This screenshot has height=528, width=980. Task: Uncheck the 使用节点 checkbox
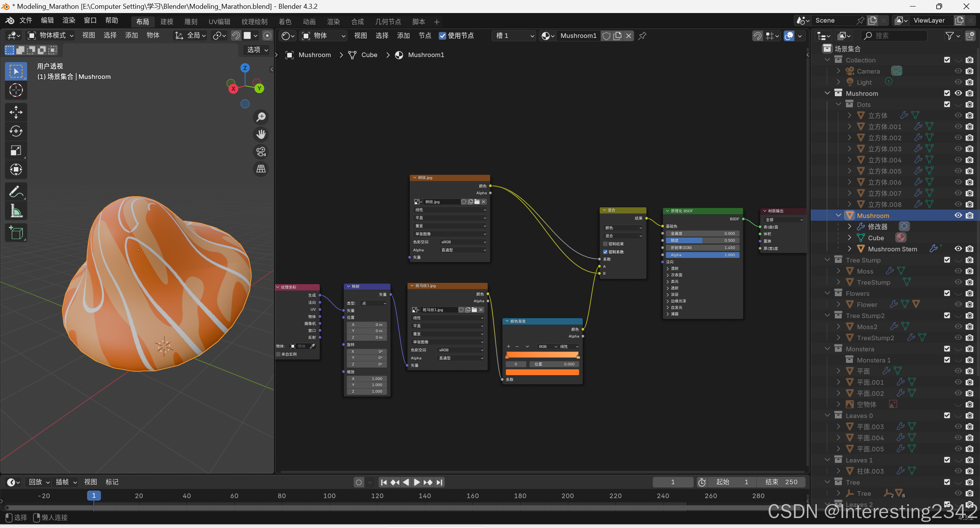tap(442, 36)
